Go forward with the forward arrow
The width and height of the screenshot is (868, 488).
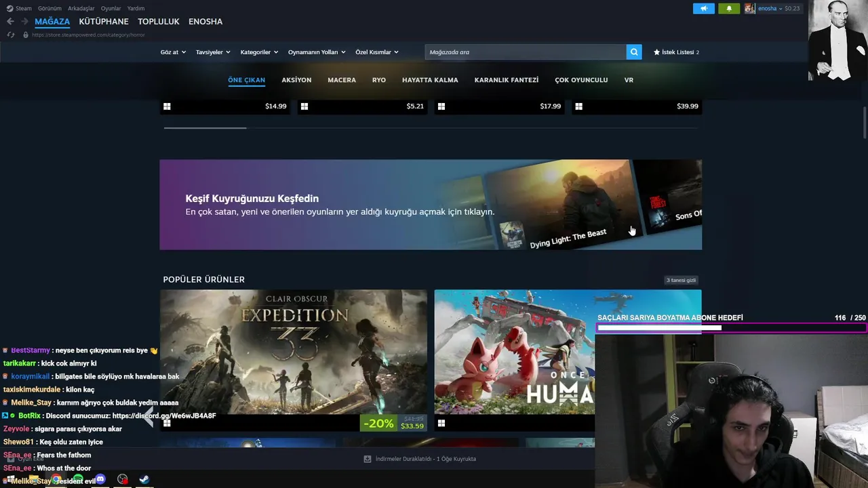[24, 22]
